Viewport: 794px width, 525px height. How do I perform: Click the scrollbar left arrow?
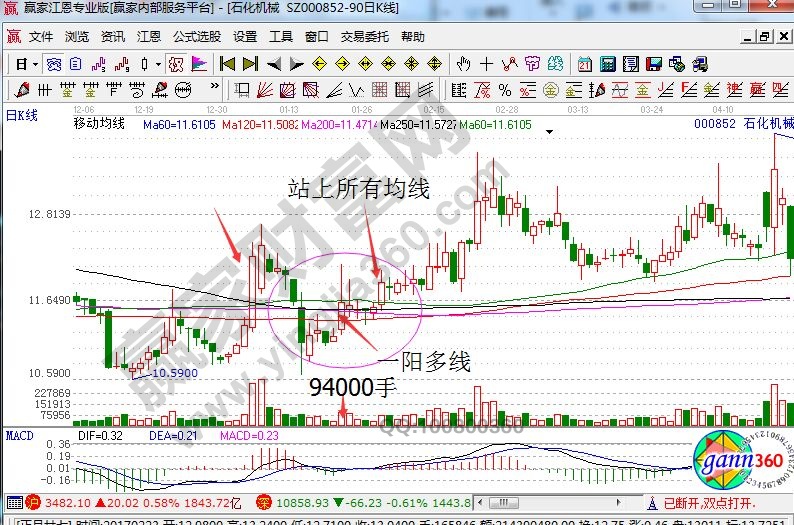(480, 503)
